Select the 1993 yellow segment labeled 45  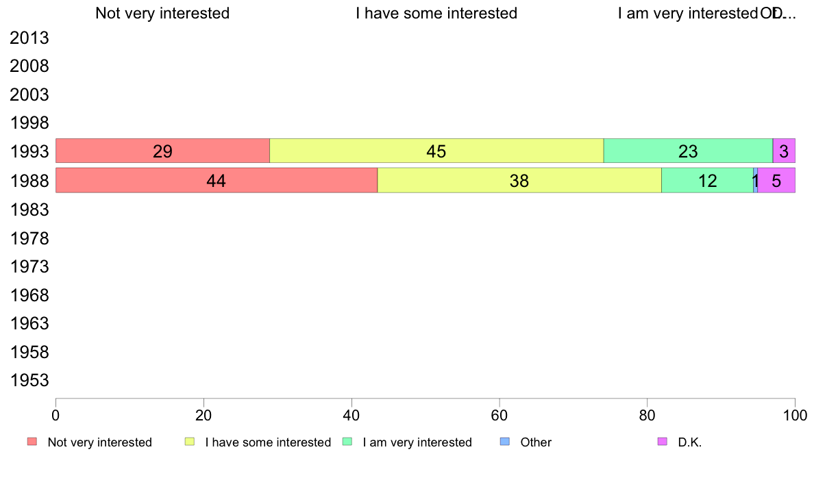(x=436, y=151)
